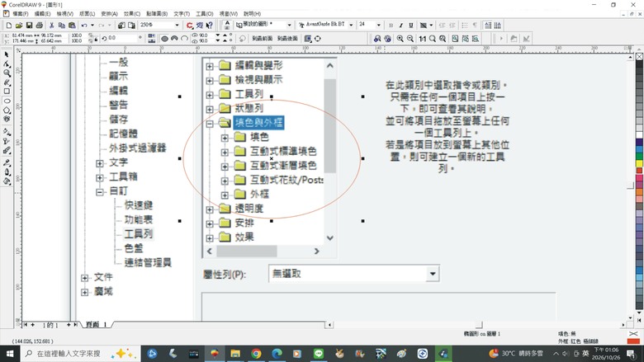Toggle Italic text formatting

pos(401,26)
